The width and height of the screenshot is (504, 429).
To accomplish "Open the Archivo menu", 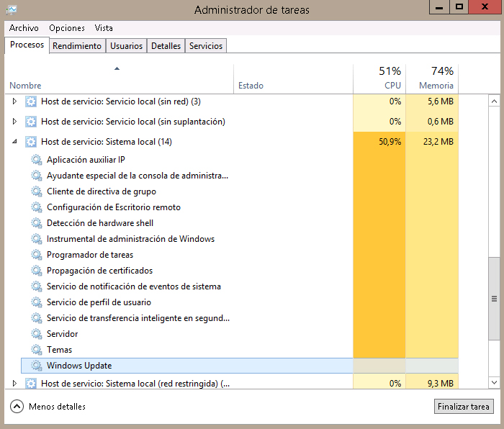I will (x=24, y=28).
